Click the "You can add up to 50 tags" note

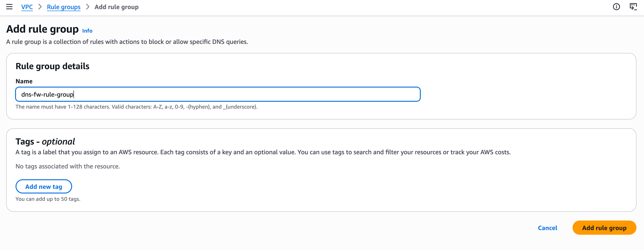(48, 199)
